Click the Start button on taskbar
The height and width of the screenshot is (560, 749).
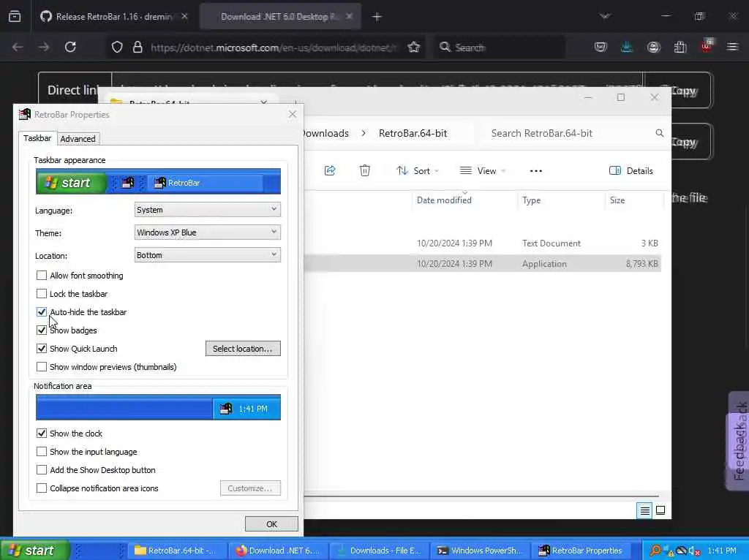(x=34, y=550)
